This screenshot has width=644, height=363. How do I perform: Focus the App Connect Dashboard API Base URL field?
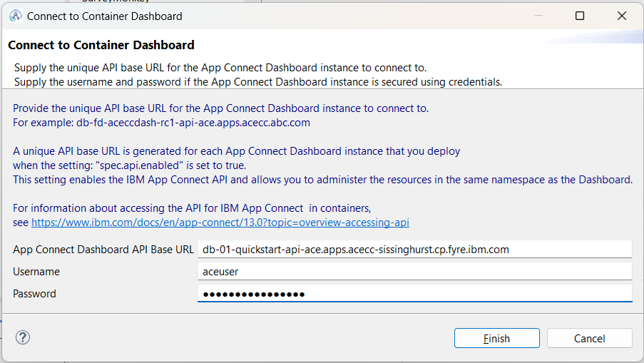pos(415,250)
